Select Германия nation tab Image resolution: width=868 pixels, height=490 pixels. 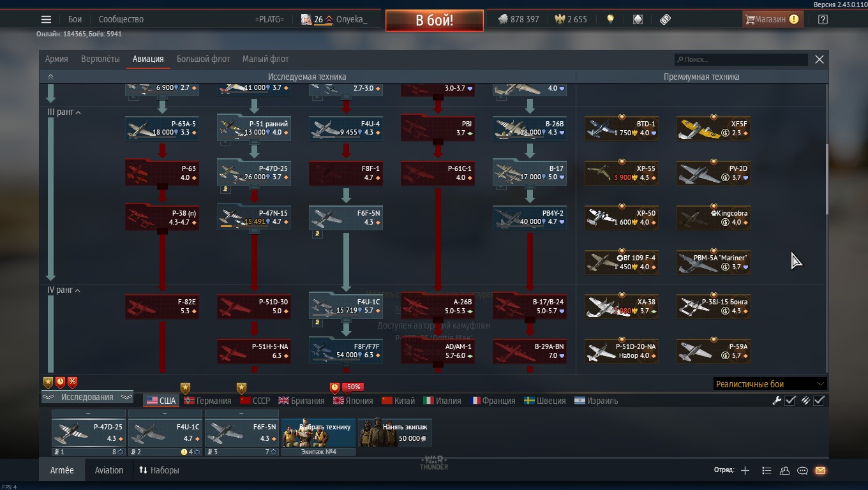pos(207,401)
